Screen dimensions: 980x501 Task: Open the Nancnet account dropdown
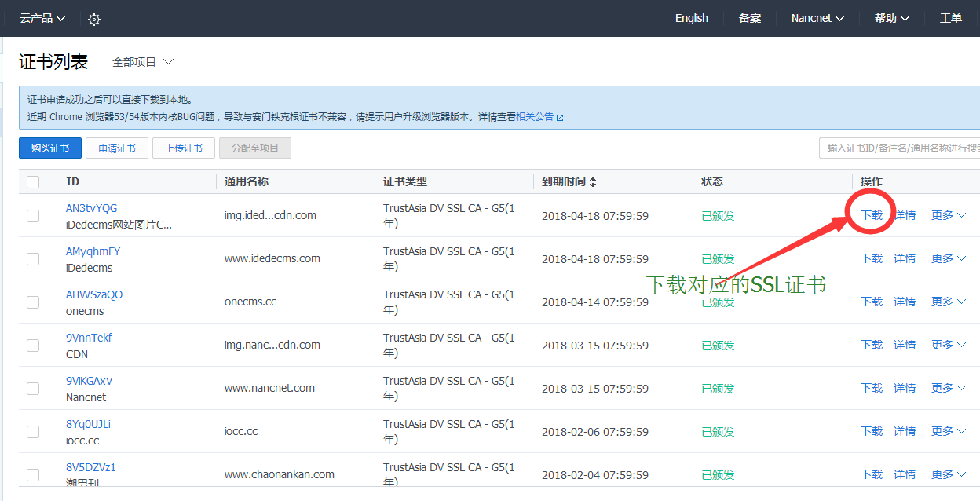[x=817, y=18]
